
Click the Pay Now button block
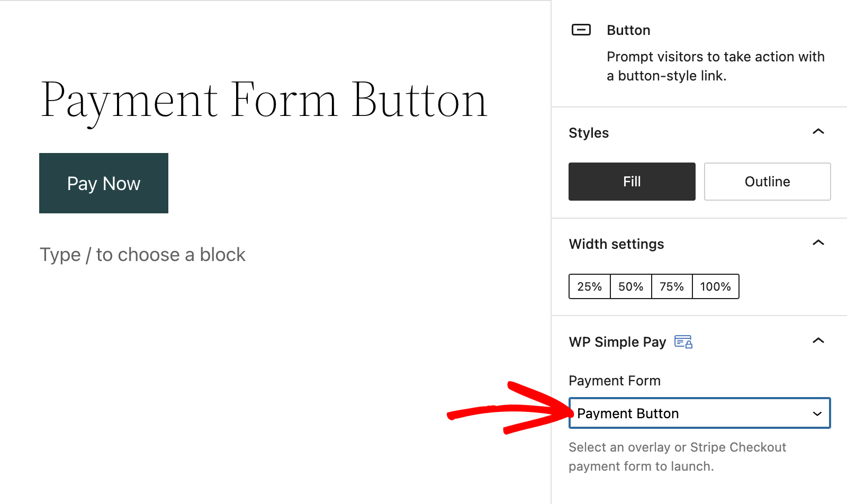pyautogui.click(x=104, y=183)
